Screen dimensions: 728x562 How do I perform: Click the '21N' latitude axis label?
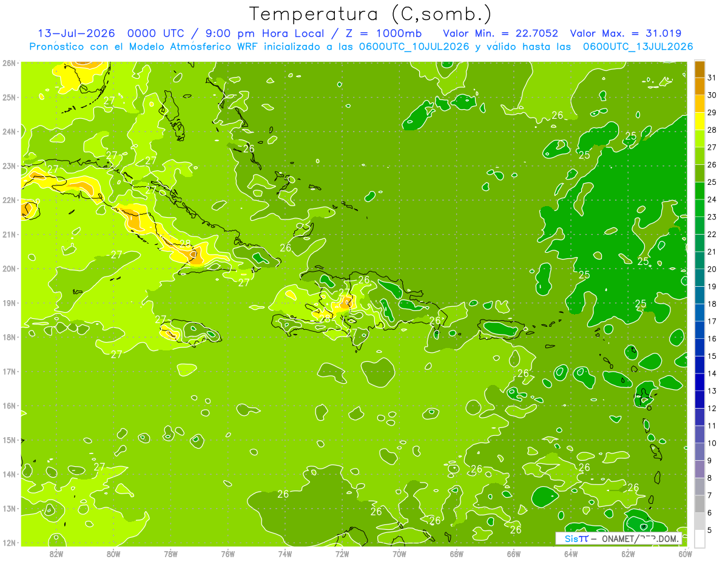tap(8, 234)
